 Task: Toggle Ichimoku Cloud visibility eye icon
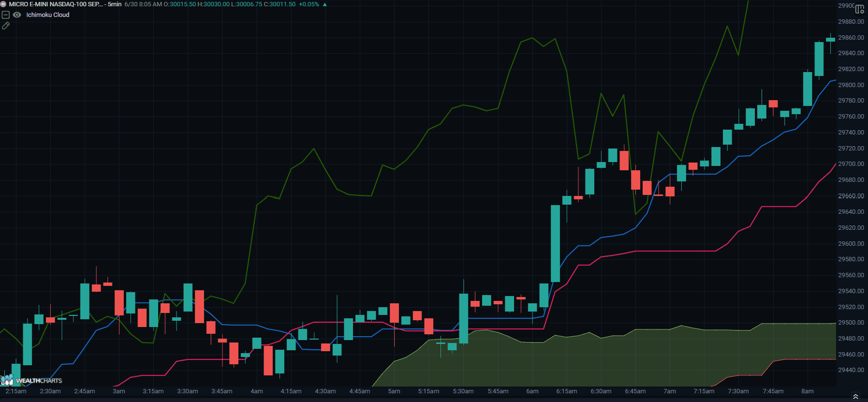tap(17, 15)
